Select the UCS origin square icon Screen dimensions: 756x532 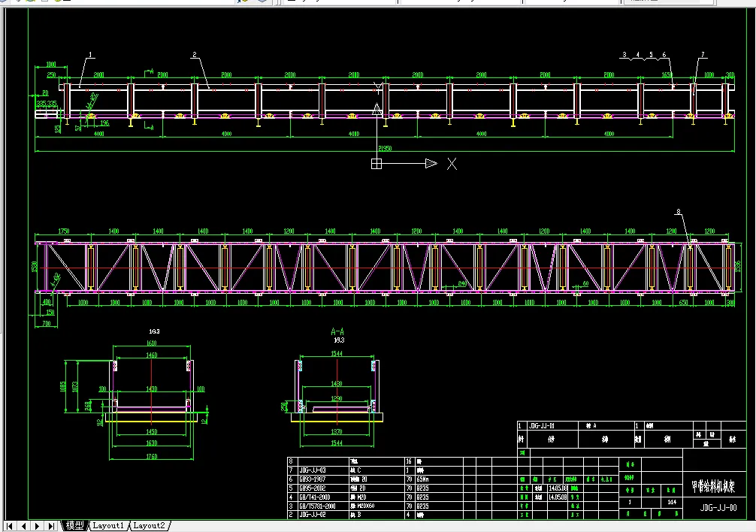pos(376,164)
